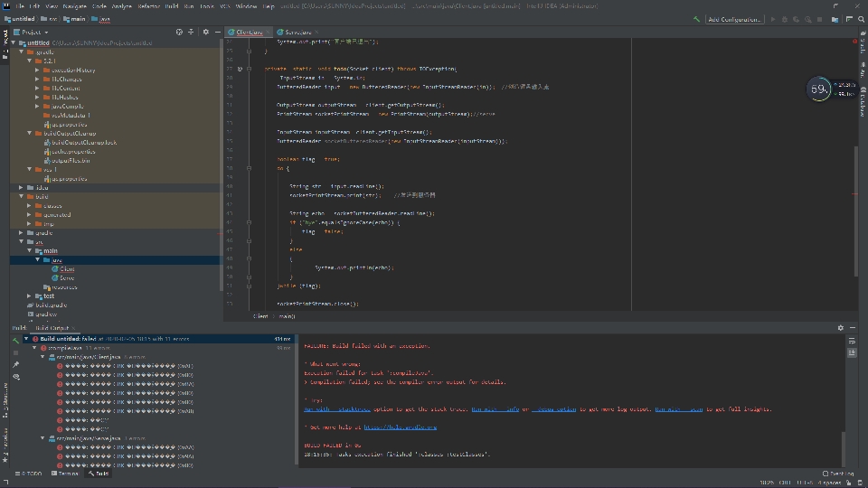The height and width of the screenshot is (488, 868).
Task: Expand the executionHistory folder
Action: coord(37,70)
